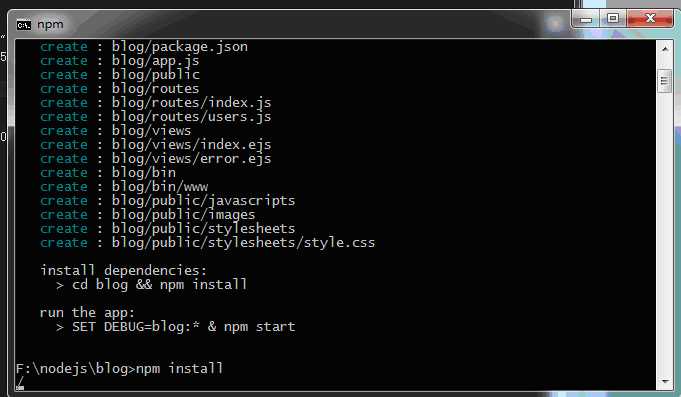Click the npm window title text
The width and height of the screenshot is (681, 397).
[50, 25]
